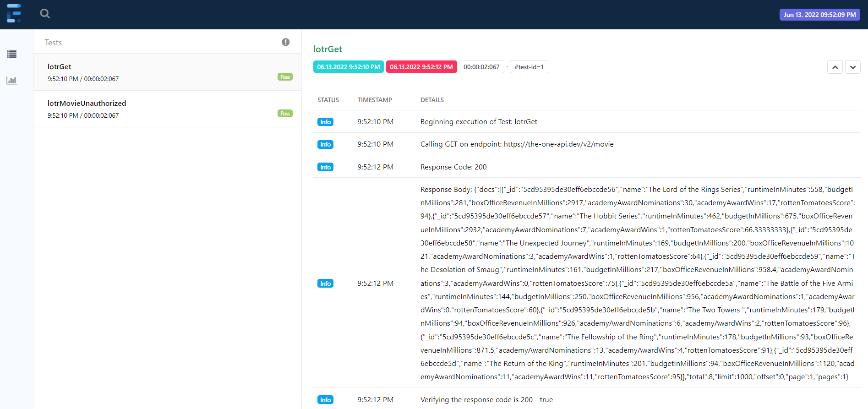Select the lotrMovieUnauthorized test entry

point(167,109)
